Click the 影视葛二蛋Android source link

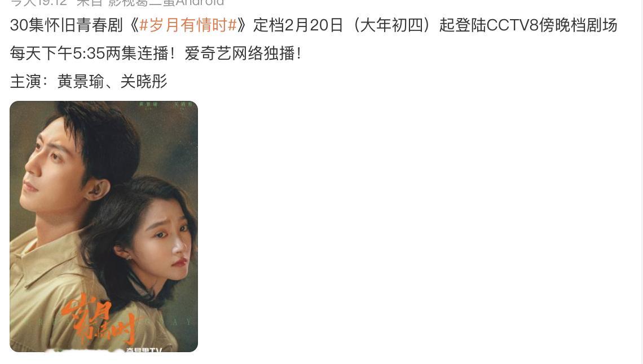166,3
